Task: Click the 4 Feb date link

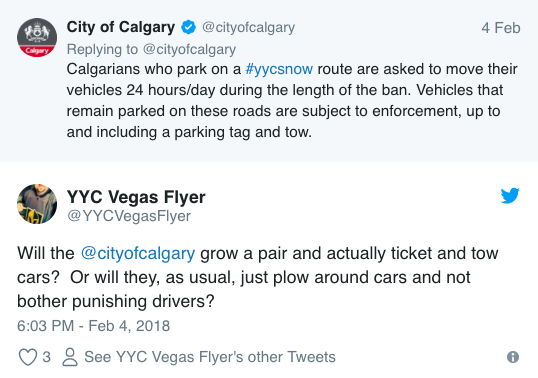Action: [501, 28]
